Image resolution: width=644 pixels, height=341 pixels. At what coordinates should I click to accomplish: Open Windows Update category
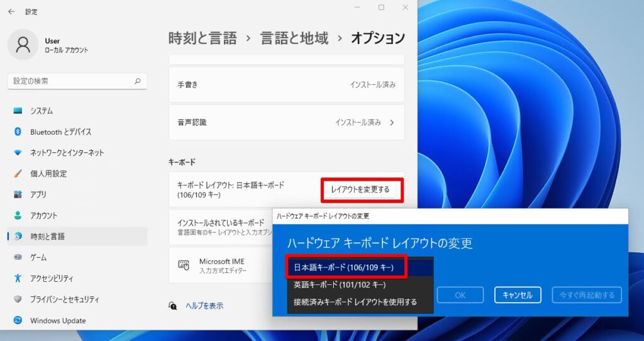coord(77,320)
